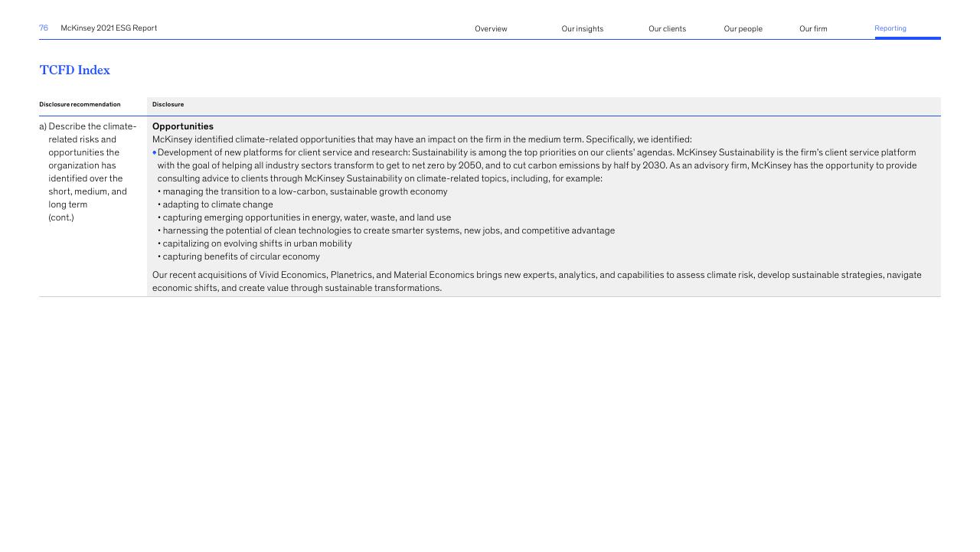Open the Our firm tab
The height and width of the screenshot is (552, 980).
[813, 29]
